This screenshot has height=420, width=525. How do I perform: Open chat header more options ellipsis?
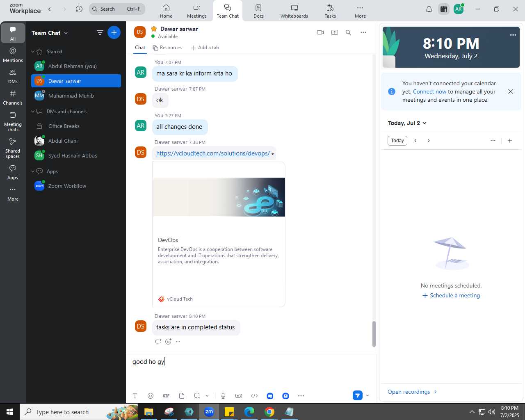[x=363, y=32]
